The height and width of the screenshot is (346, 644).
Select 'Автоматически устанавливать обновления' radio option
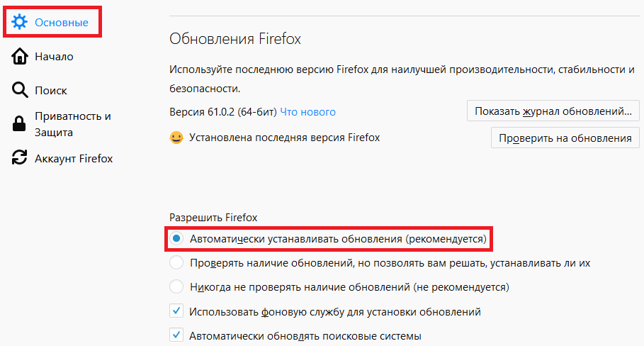point(177,240)
